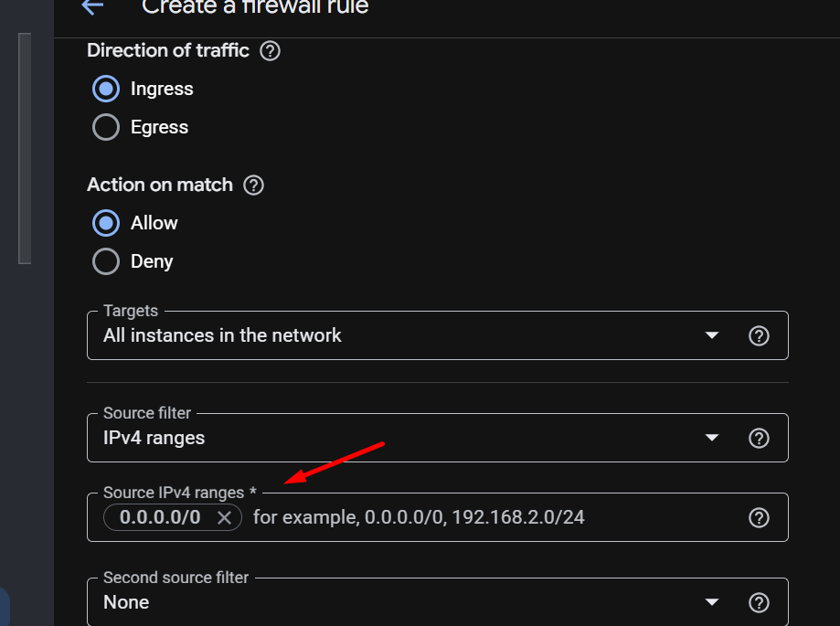
Task: Remove the 0.0.0.0/0 chip
Action: click(224, 517)
